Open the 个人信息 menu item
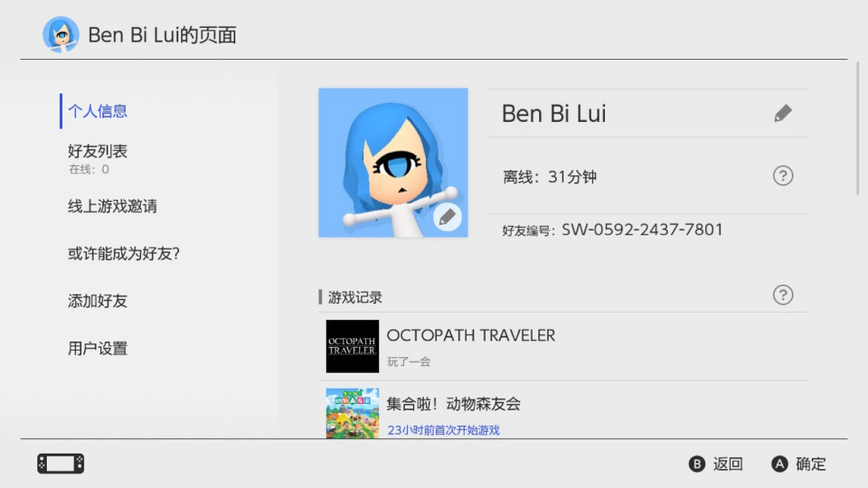Screen dimensions: 868x488 point(98,111)
